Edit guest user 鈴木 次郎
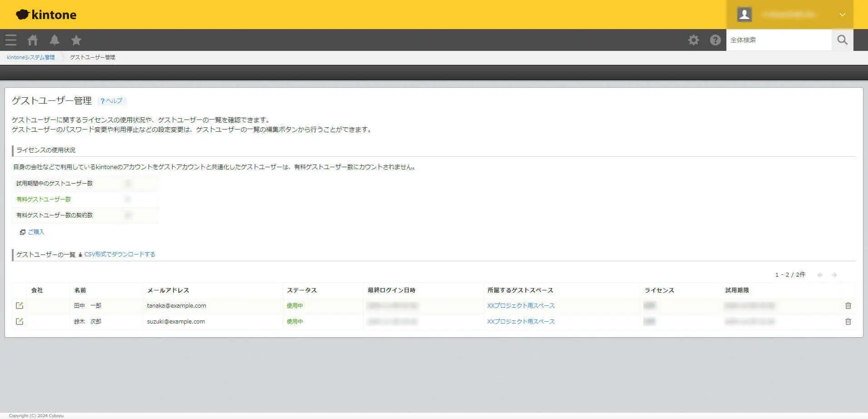Viewport: 868px width, 419px height. (20, 321)
